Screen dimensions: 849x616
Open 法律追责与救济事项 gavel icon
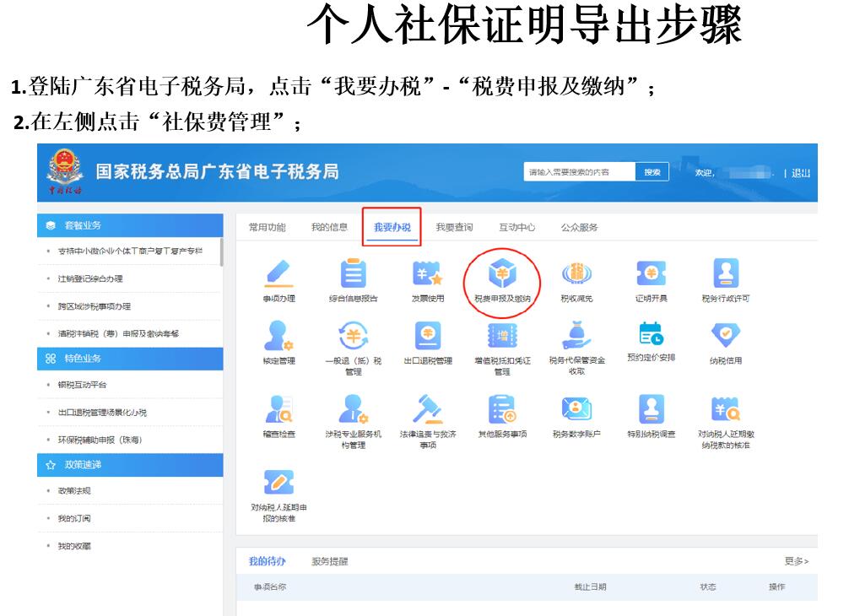click(427, 409)
